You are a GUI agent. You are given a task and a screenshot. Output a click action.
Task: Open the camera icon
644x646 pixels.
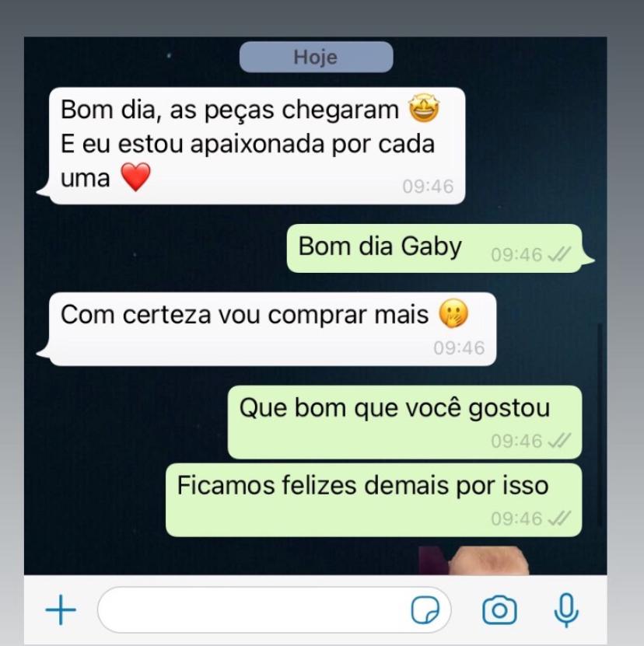499,610
